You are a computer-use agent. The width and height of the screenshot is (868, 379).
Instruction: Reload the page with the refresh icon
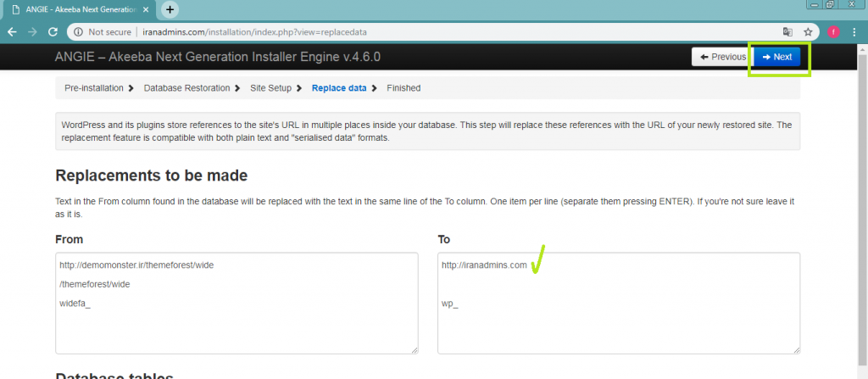(x=53, y=31)
